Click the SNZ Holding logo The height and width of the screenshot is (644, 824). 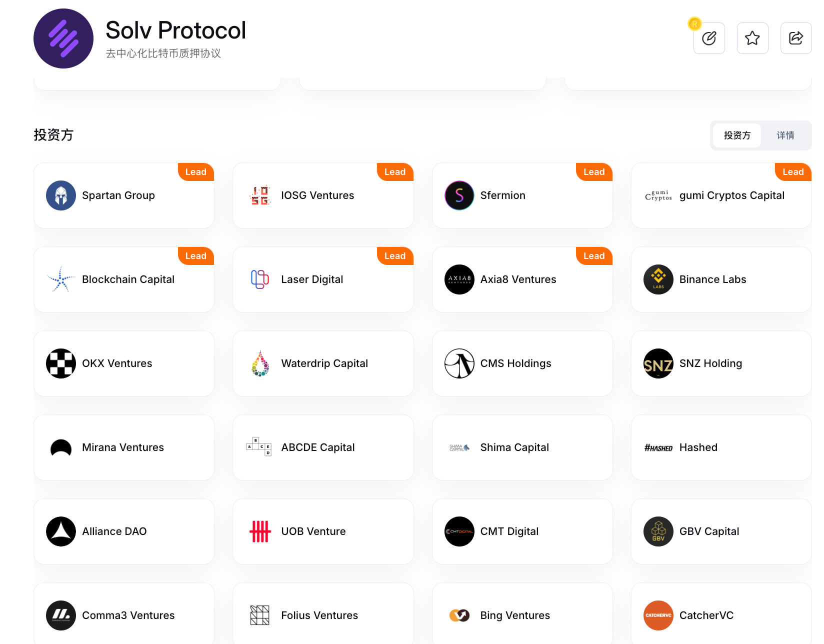658,363
